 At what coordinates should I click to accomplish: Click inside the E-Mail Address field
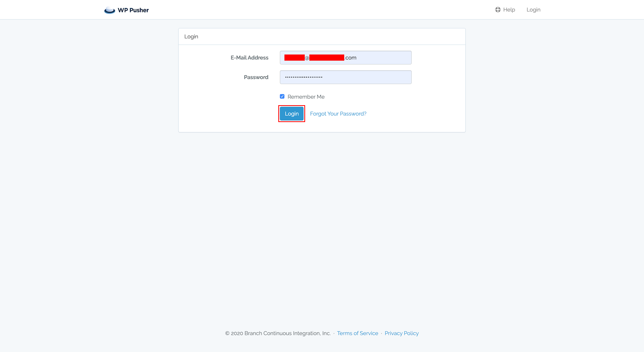click(345, 57)
